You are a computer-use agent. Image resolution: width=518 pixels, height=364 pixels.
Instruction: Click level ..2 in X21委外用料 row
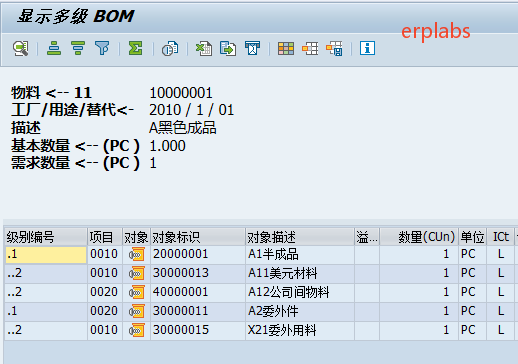pos(15,330)
